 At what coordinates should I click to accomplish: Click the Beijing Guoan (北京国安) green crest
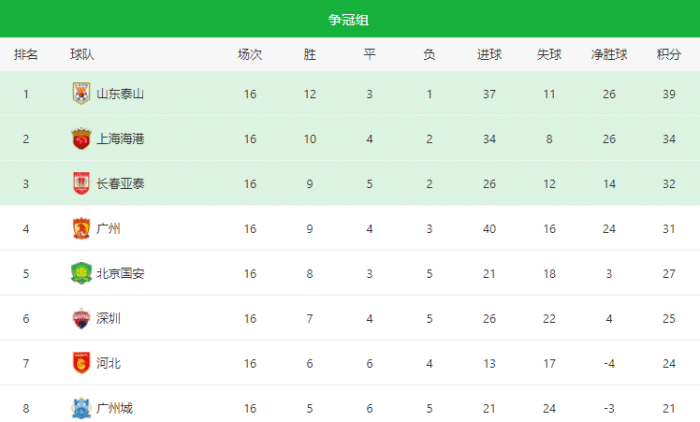point(80,273)
